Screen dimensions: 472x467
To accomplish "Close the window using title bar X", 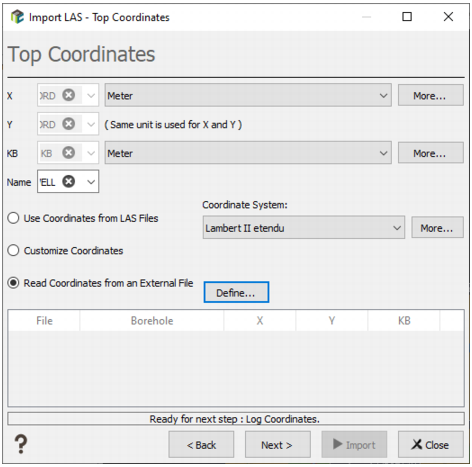I will [448, 16].
